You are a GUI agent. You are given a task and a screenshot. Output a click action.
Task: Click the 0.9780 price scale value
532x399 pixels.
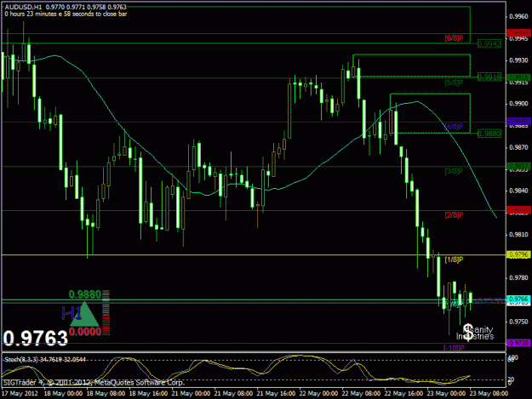coord(518,278)
